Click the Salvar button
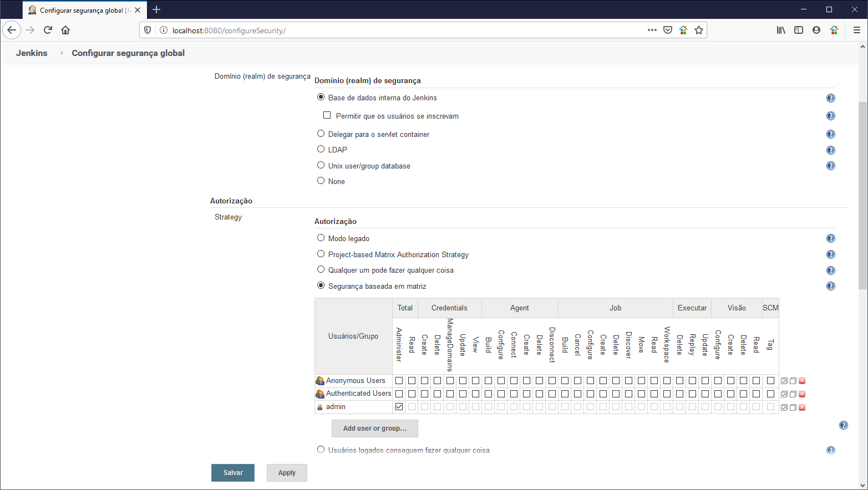This screenshot has width=868, height=490. click(x=233, y=473)
